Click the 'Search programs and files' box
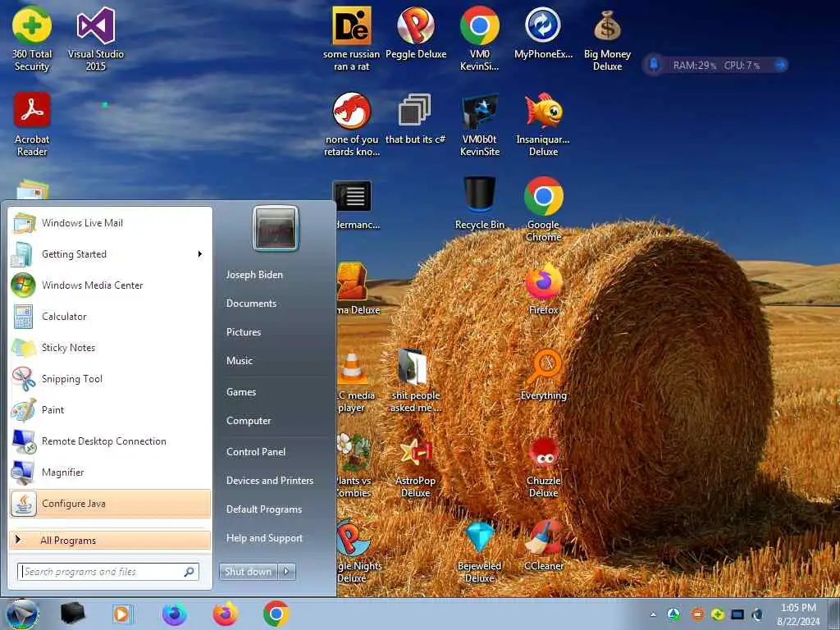 107,572
